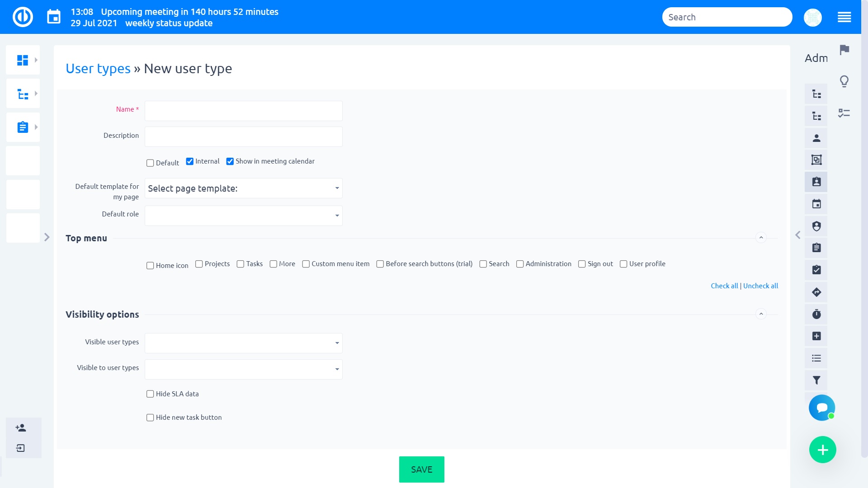Click the add user icon at bottom left
The width and height of the screenshot is (868, 488).
click(x=20, y=427)
